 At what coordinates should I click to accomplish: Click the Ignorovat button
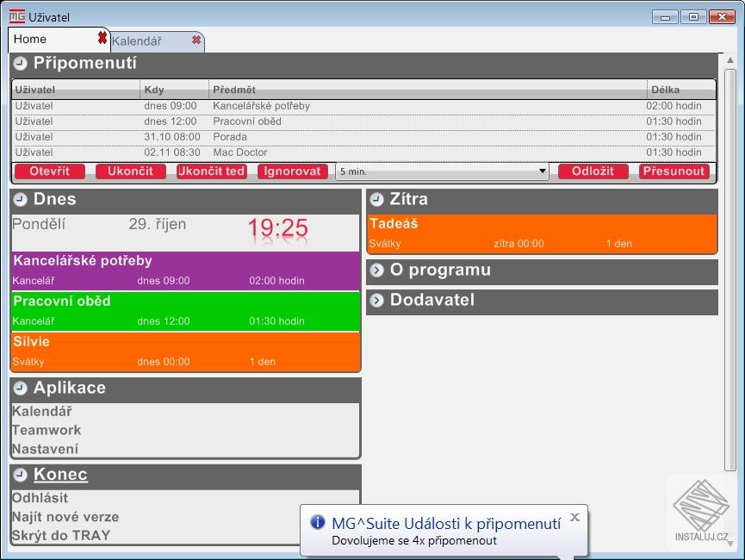pos(292,171)
